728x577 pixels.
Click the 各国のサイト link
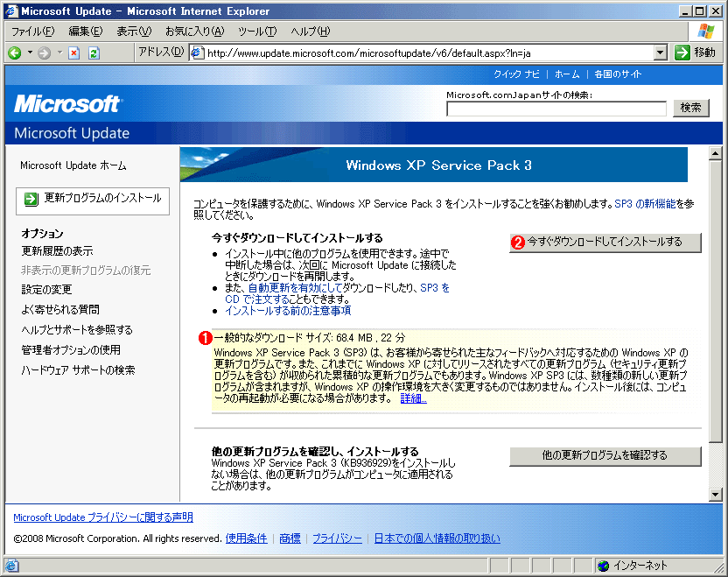coord(618,74)
